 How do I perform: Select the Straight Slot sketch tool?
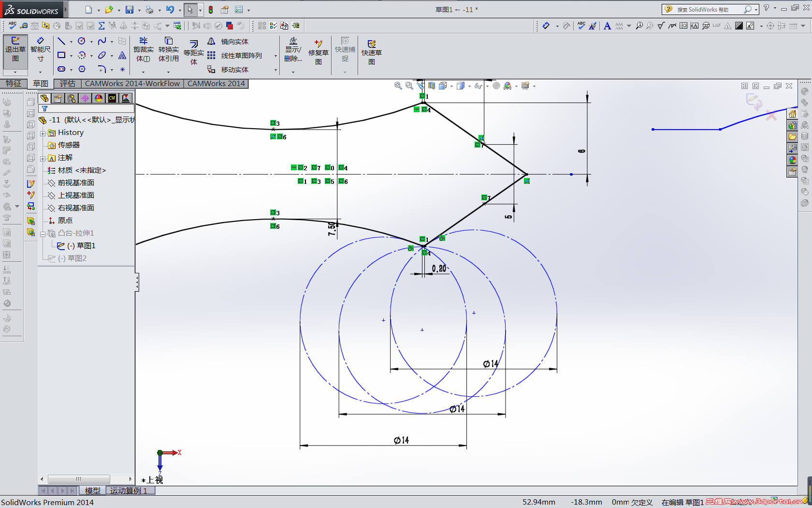(61, 69)
